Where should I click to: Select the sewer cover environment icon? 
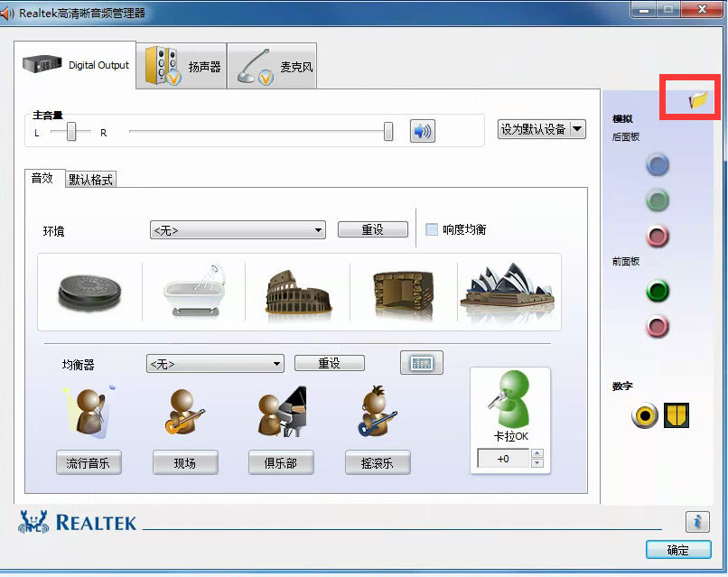coord(89,291)
